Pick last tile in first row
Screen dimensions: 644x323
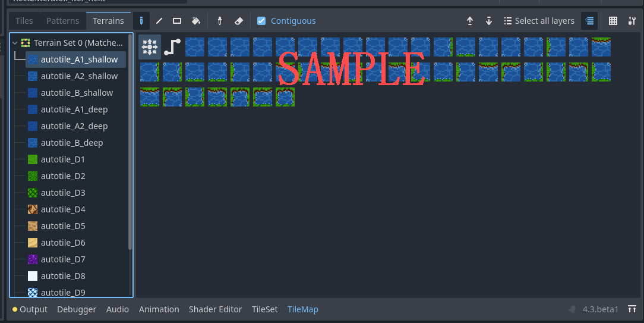601,47
